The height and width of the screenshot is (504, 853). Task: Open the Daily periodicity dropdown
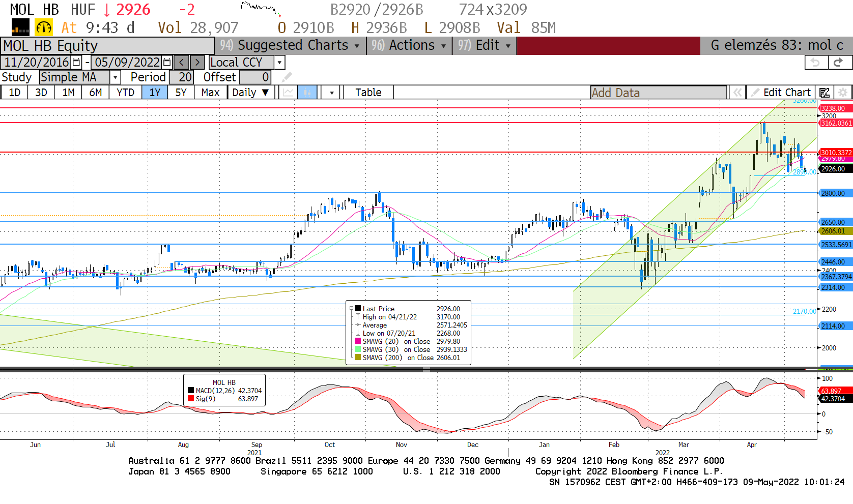[x=251, y=93]
